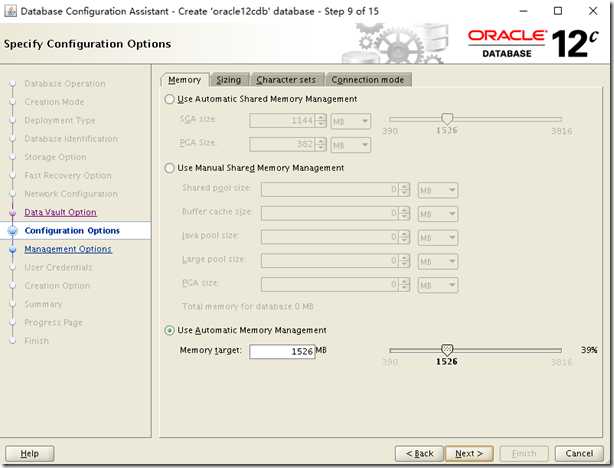
Task: Select Use Automatic Memory Management radio
Action: [x=169, y=331]
